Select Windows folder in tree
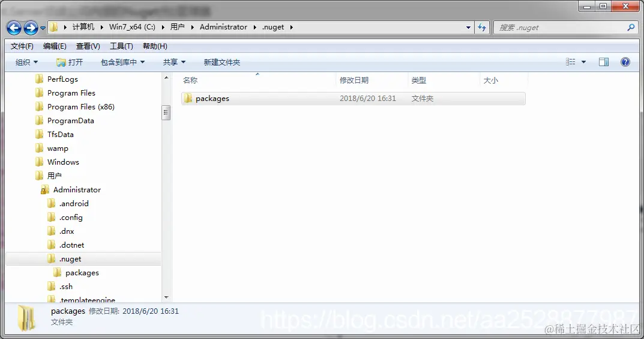The height and width of the screenshot is (339, 644). coord(63,162)
